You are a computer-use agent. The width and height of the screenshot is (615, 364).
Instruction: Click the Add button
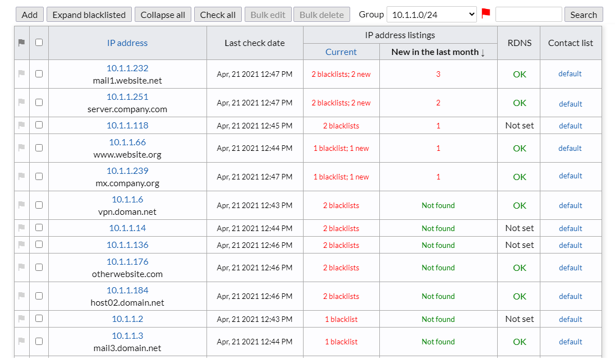(x=29, y=14)
